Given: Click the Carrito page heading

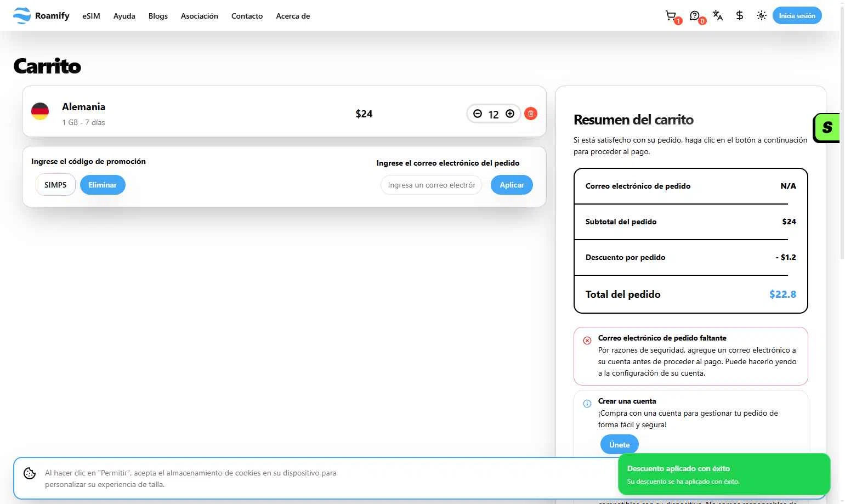Looking at the screenshot, I should point(47,66).
